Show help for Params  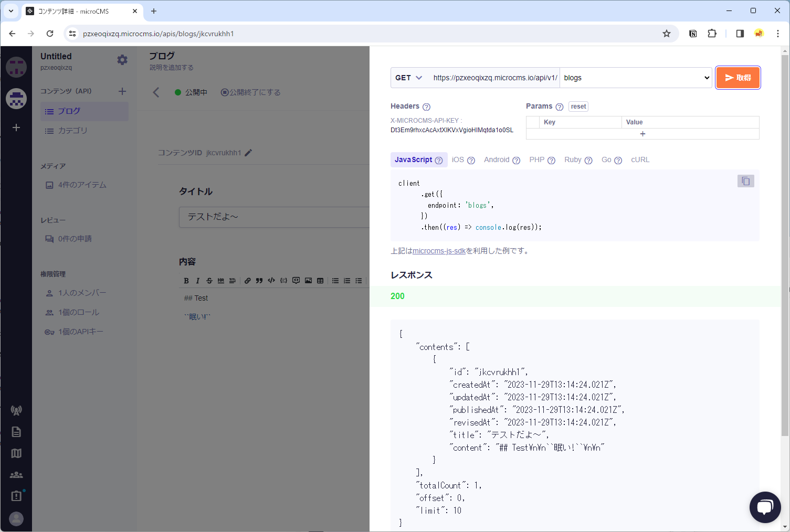click(x=560, y=107)
